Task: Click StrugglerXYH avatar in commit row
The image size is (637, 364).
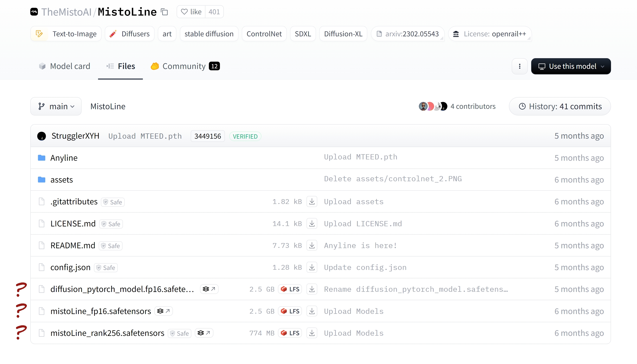Action: (x=42, y=136)
